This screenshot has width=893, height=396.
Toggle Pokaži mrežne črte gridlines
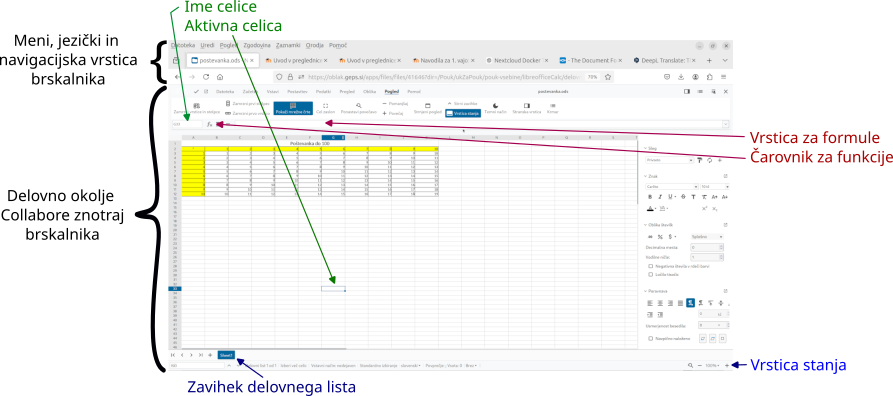[293, 108]
